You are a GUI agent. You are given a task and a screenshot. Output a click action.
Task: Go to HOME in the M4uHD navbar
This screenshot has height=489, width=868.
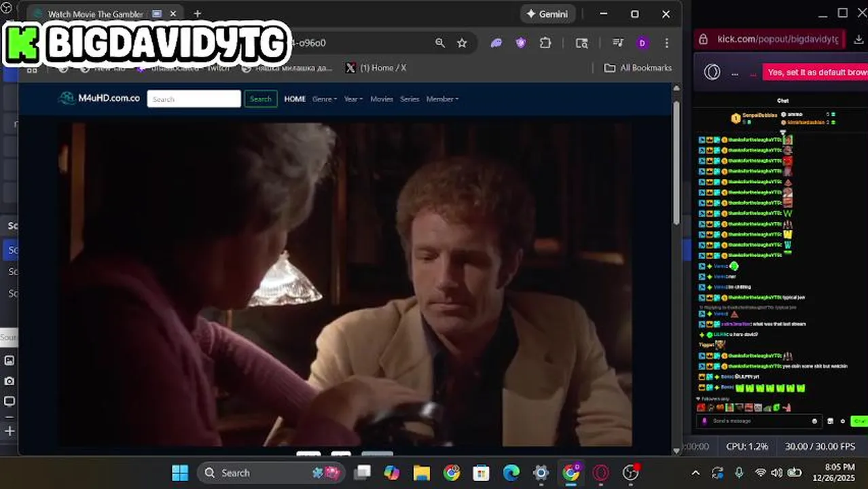[x=295, y=99]
